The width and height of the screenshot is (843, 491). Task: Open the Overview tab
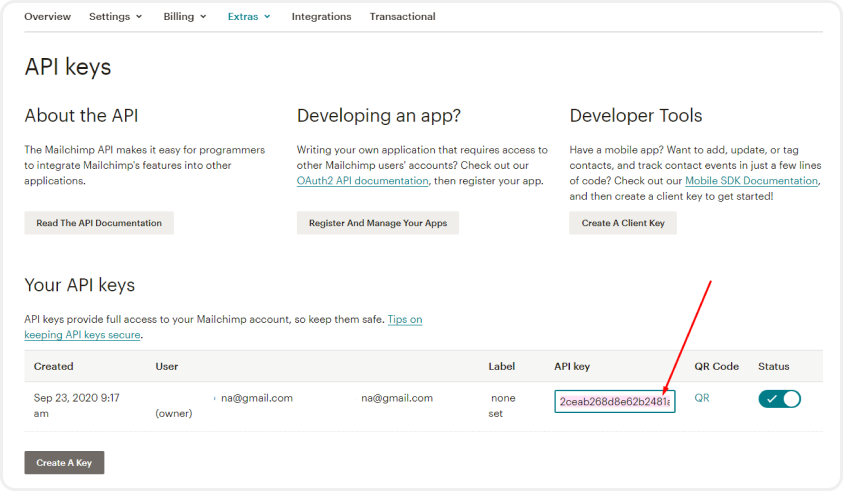coord(47,17)
